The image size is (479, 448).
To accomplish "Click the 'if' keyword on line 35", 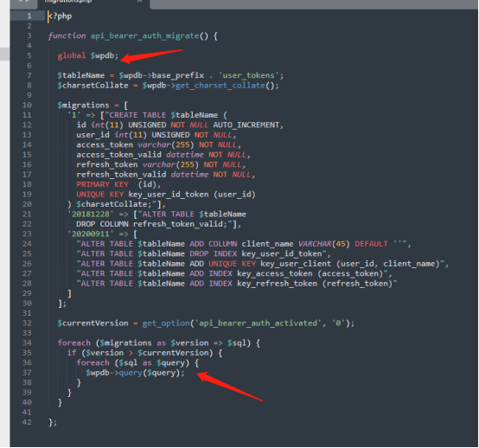I will tap(72, 353).
